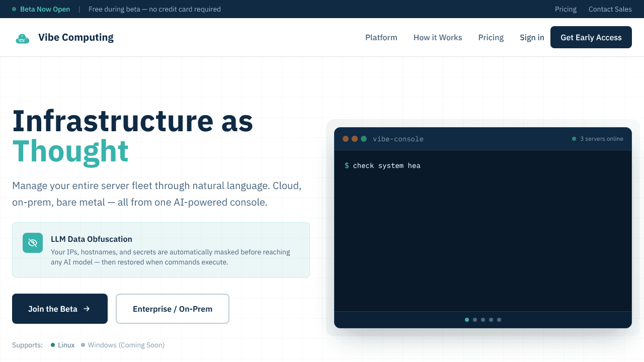Click the gray dot beside Windows (Coming Soon)
This screenshot has height=362, width=644.
(x=83, y=345)
